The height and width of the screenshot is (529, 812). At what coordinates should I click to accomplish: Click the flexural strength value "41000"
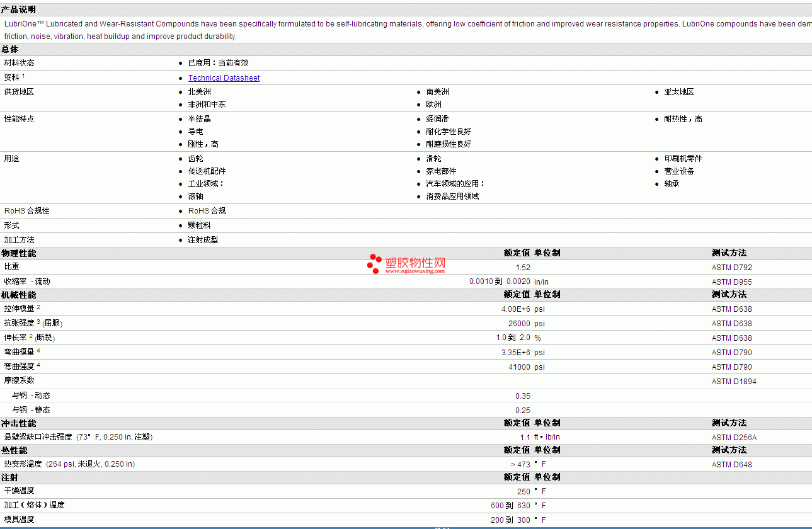click(520, 367)
